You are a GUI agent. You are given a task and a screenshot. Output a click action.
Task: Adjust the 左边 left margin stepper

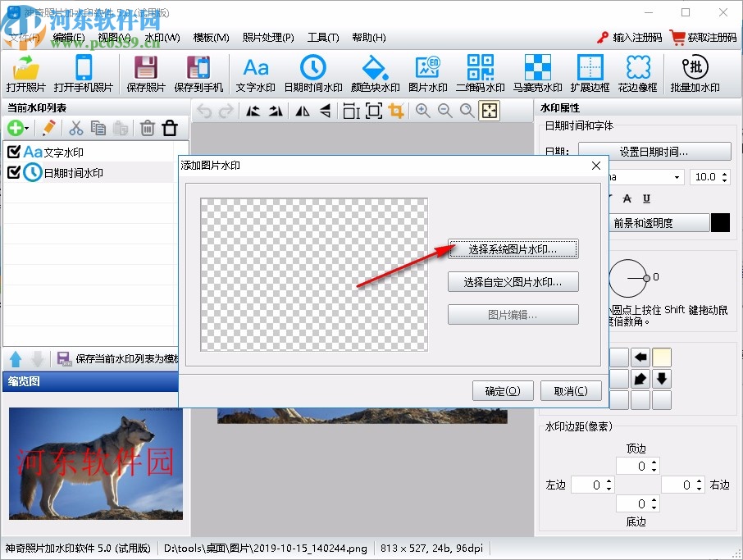(609, 485)
